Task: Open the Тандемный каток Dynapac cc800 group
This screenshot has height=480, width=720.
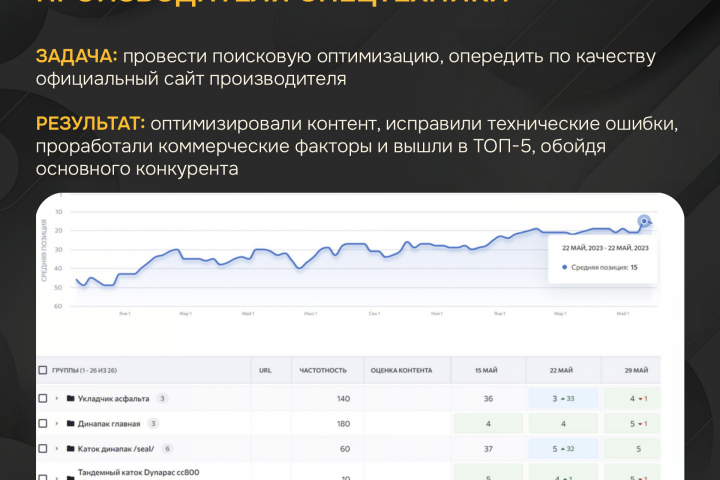Action: [138, 472]
